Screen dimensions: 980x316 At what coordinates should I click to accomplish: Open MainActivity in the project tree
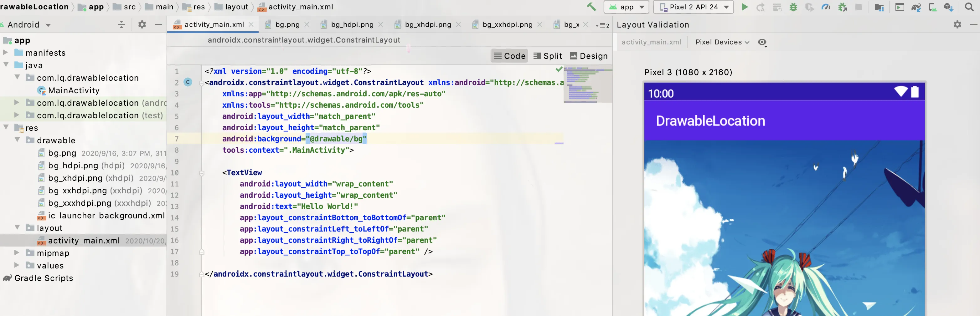click(x=74, y=90)
